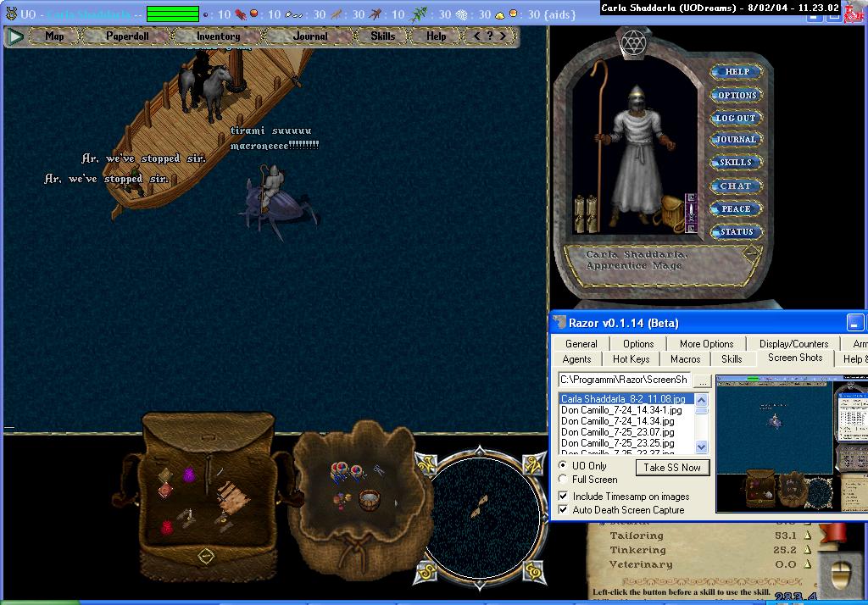
Task: Open Razor's More Options tab
Action: [706, 344]
